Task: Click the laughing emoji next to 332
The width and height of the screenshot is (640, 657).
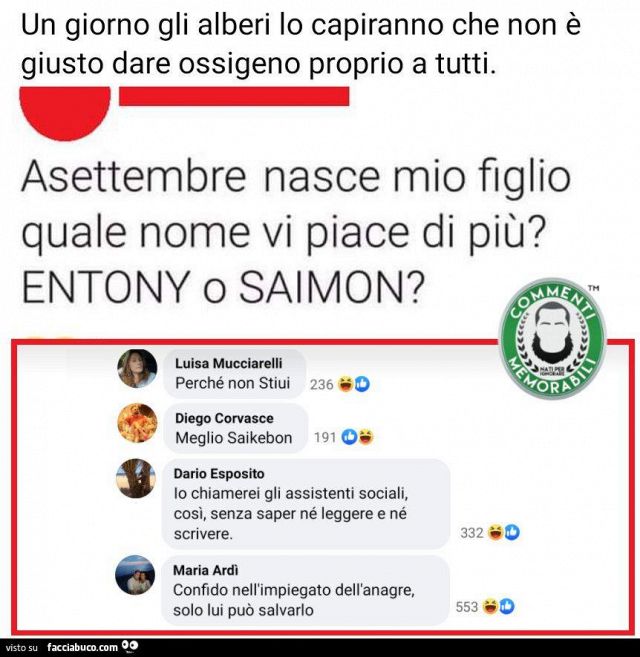Action: [496, 532]
